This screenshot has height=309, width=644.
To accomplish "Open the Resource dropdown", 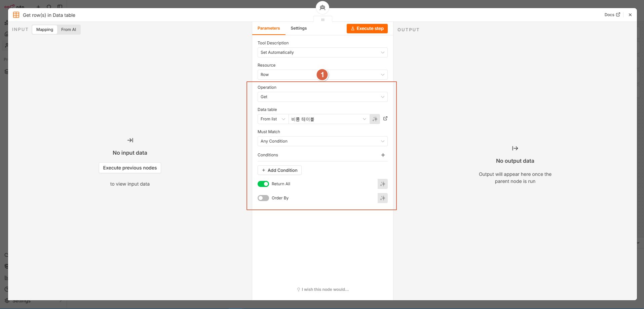I will (x=323, y=75).
